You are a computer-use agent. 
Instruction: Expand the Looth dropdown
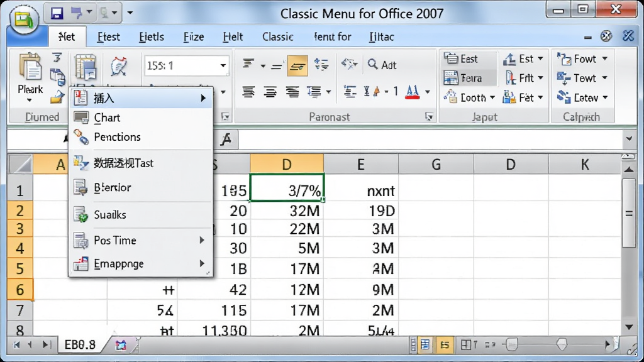tap(492, 97)
